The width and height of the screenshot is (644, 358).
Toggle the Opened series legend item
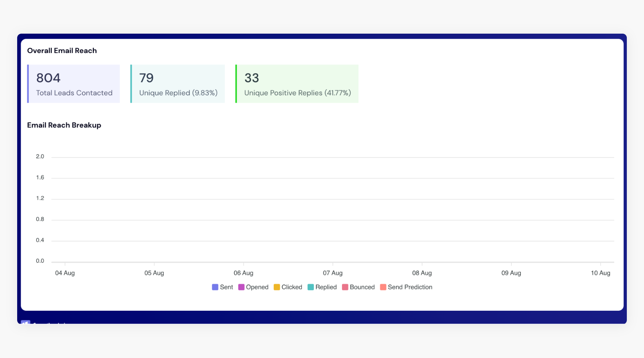(253, 287)
